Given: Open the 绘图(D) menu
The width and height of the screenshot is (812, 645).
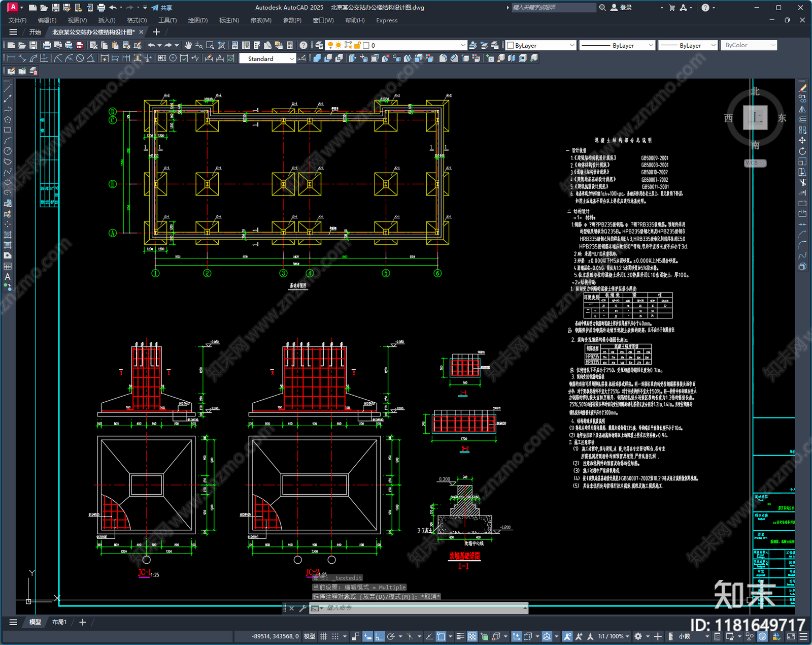Looking at the screenshot, I should click(x=198, y=20).
